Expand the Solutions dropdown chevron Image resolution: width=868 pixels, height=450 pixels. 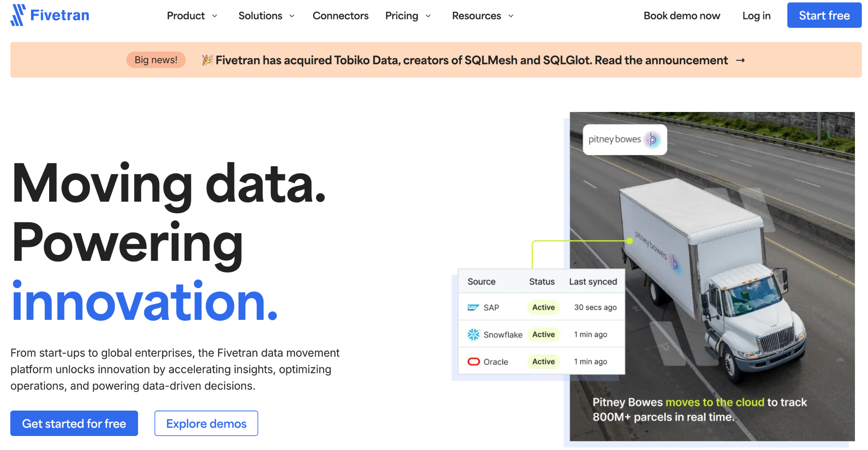pos(292,16)
